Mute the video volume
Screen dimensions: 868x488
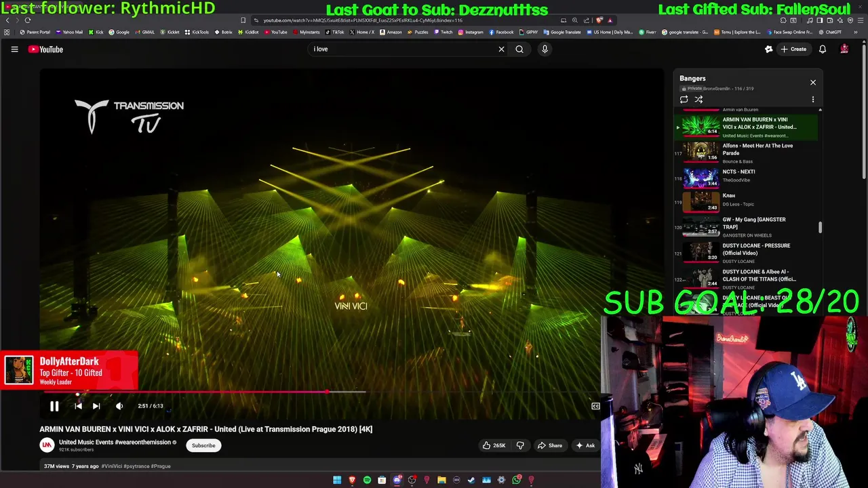point(119,406)
